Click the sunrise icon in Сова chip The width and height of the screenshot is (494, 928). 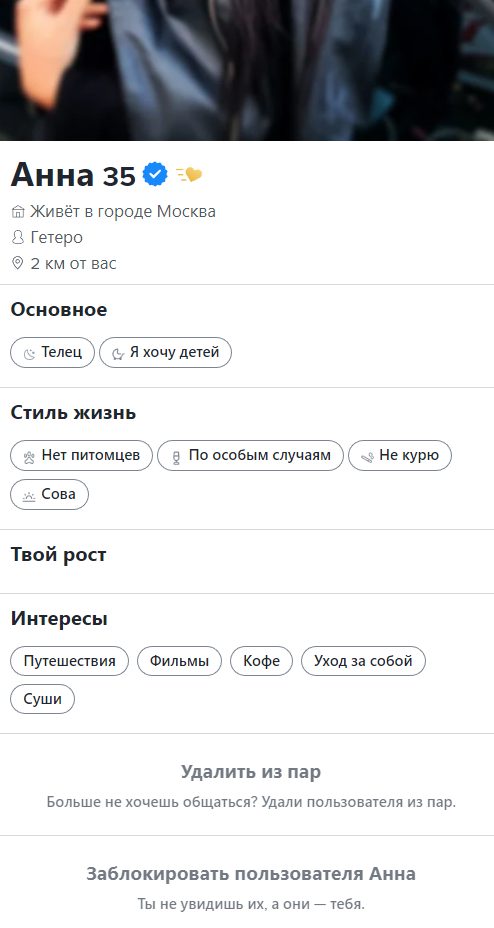(29, 495)
